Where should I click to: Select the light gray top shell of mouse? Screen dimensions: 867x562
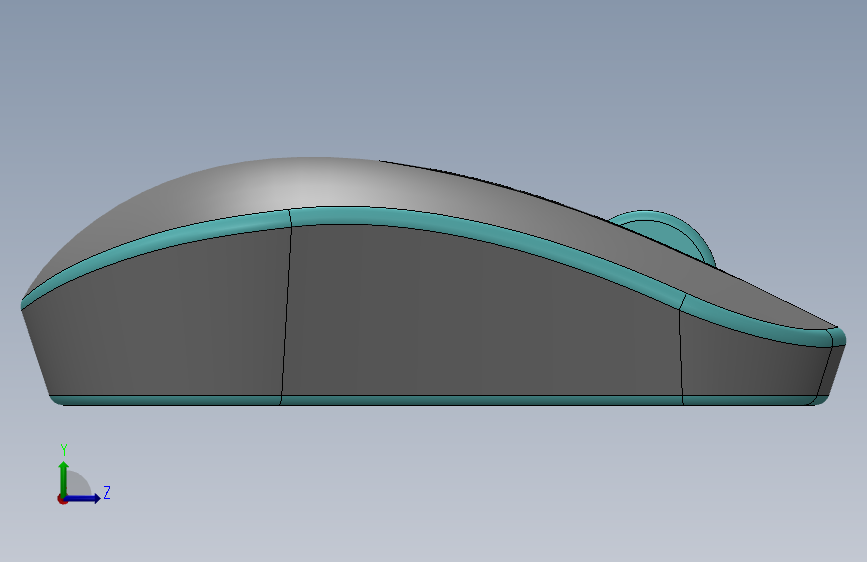[332, 185]
